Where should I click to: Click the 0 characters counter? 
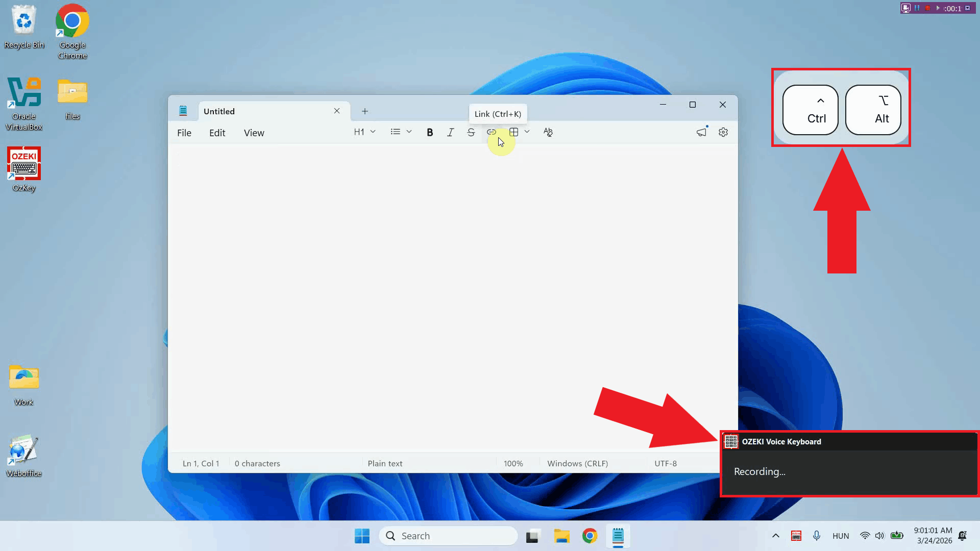(x=257, y=463)
